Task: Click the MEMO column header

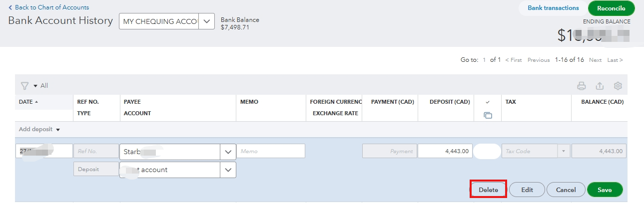Action: tap(249, 102)
